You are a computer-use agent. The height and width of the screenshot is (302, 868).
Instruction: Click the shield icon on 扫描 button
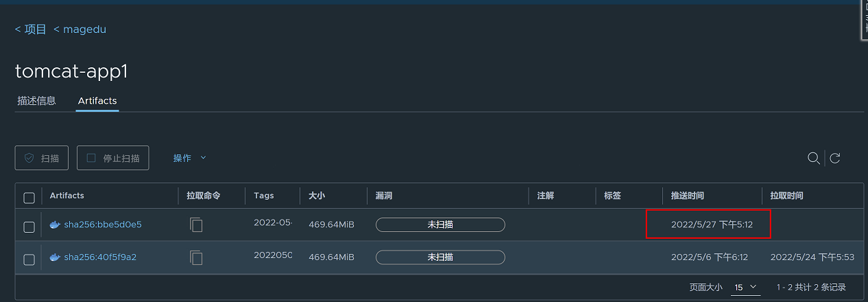coord(29,158)
